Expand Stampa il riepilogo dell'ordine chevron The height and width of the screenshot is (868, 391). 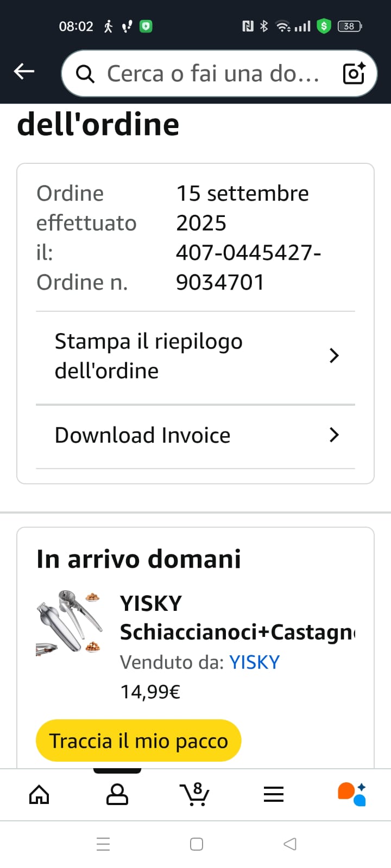pos(335,356)
